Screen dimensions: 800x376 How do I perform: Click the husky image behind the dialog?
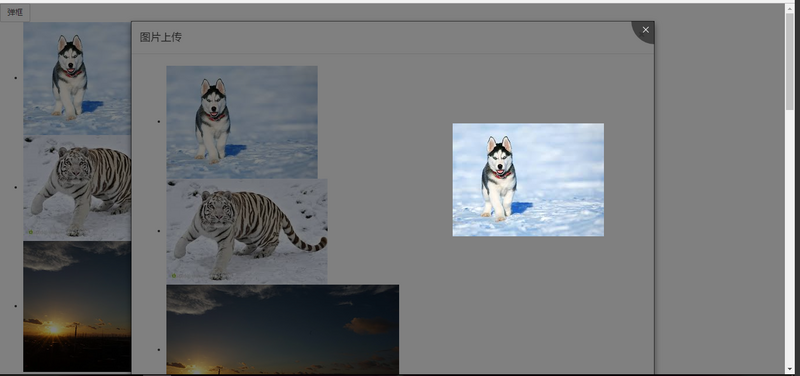pos(77,78)
